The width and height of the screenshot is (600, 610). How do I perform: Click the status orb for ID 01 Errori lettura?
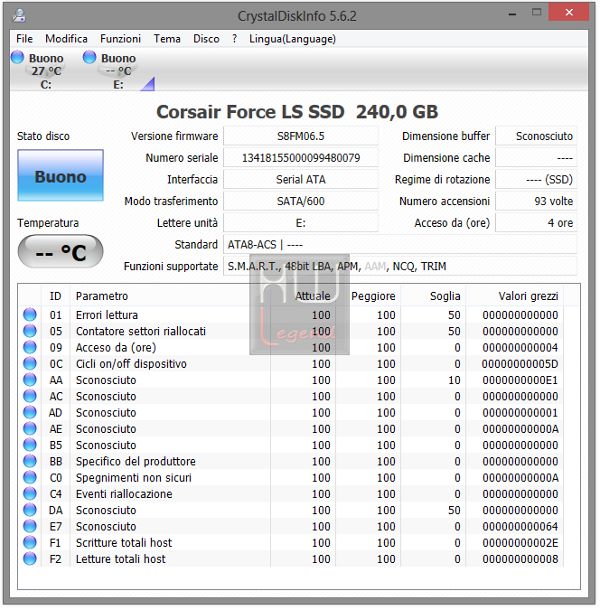30,315
